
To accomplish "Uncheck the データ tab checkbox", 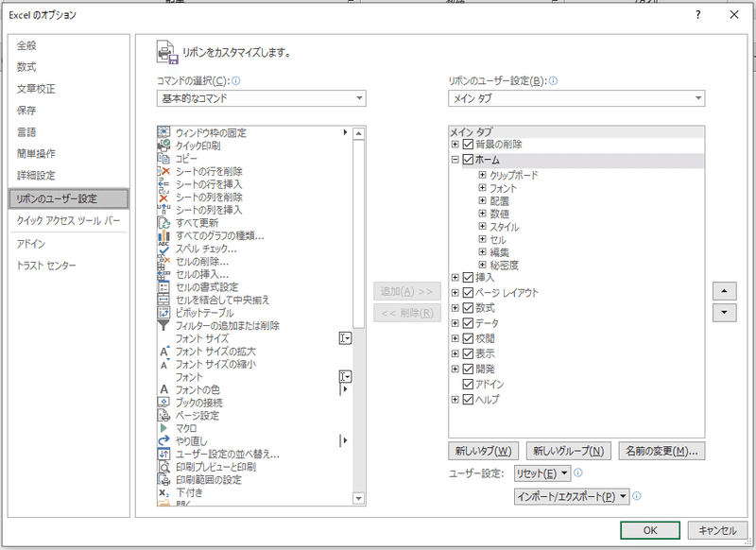I will (x=468, y=323).
